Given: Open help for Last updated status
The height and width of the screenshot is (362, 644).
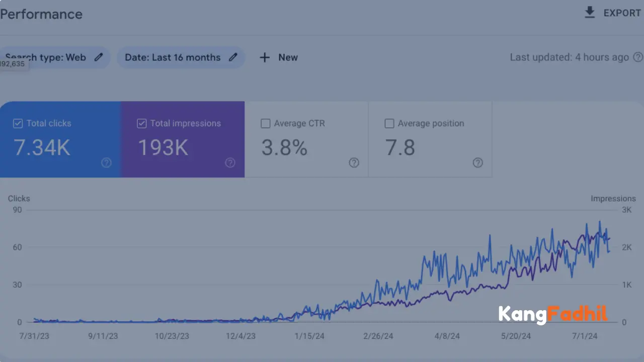Looking at the screenshot, I should tap(638, 57).
